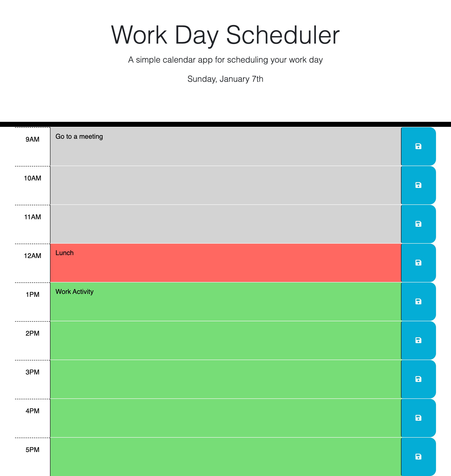
Task: Click the 10AM save icon
Action: (x=418, y=185)
